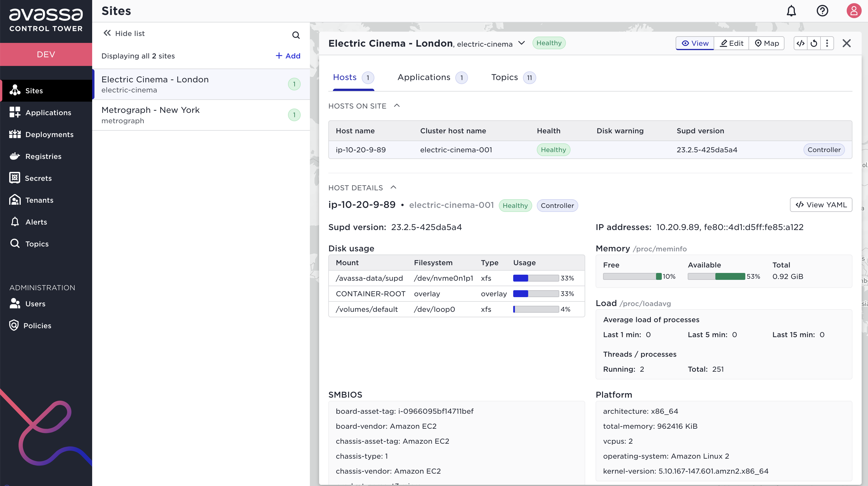This screenshot has width=868, height=486.
Task: Switch to the View mode
Action: pos(695,43)
